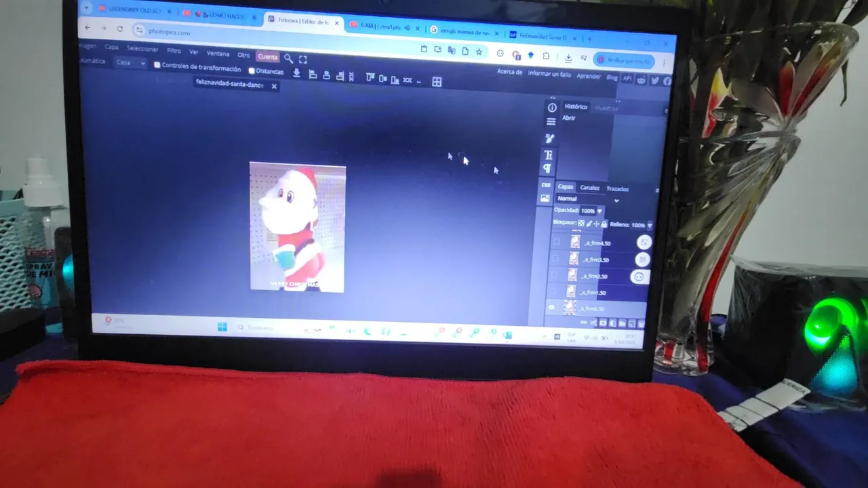Click the Reddit icon in Photopea header
Image resolution: width=868 pixels, height=488 pixels.
click(x=642, y=79)
